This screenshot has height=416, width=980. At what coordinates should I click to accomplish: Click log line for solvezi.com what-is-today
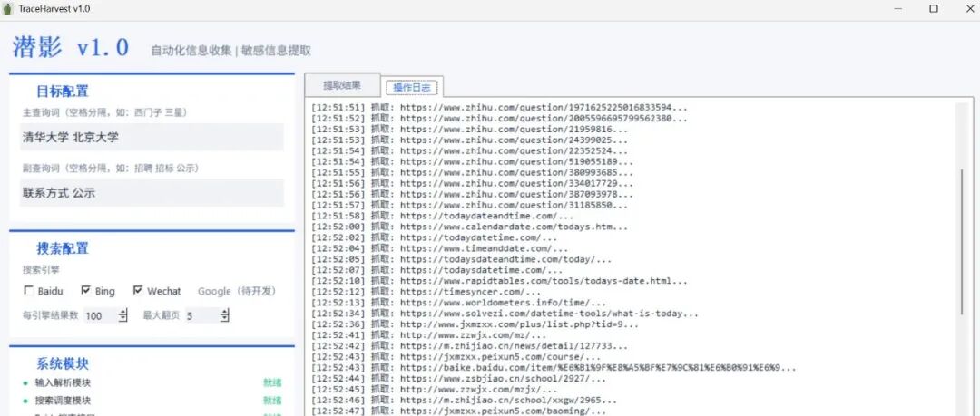click(x=505, y=314)
